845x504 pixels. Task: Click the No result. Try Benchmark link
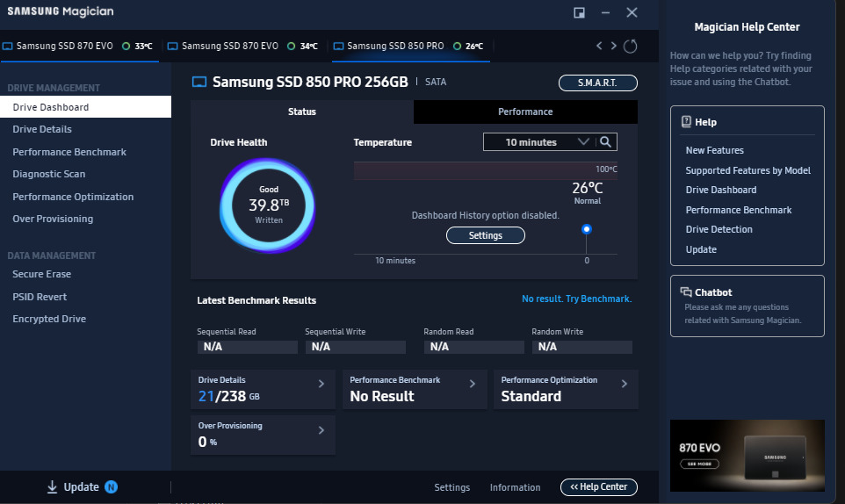click(x=576, y=299)
